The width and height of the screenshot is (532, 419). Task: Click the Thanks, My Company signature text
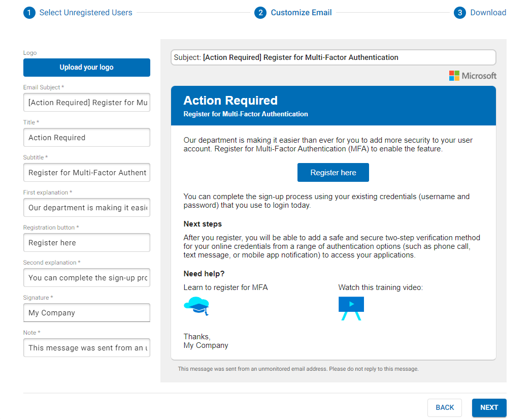206,341
